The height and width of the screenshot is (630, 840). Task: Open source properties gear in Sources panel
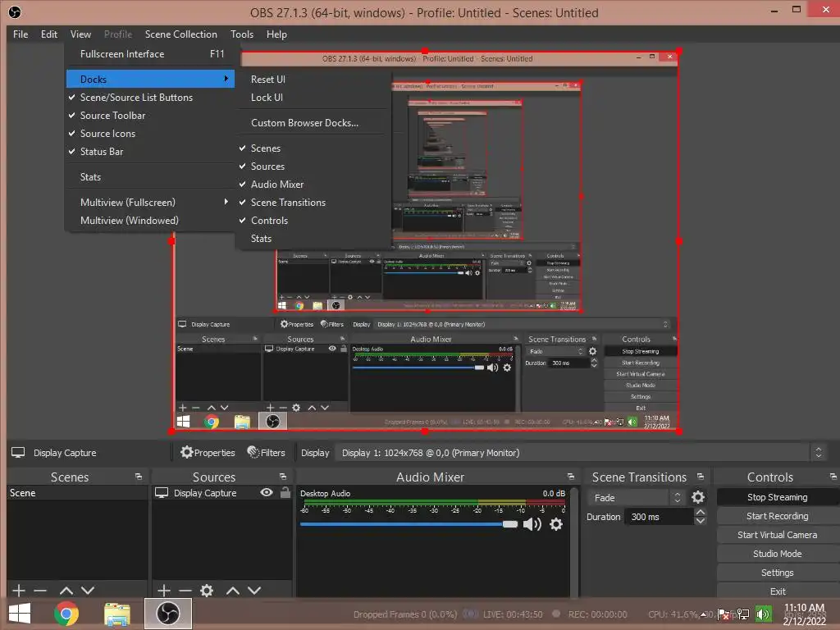click(x=207, y=591)
